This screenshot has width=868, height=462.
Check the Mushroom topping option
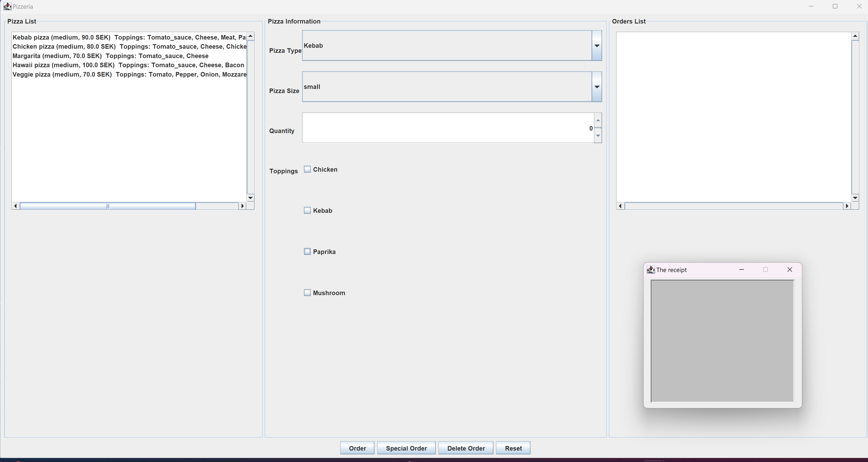pos(307,293)
